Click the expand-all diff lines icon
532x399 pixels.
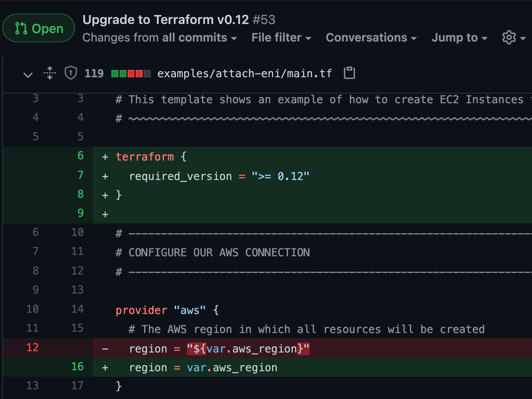pos(50,73)
